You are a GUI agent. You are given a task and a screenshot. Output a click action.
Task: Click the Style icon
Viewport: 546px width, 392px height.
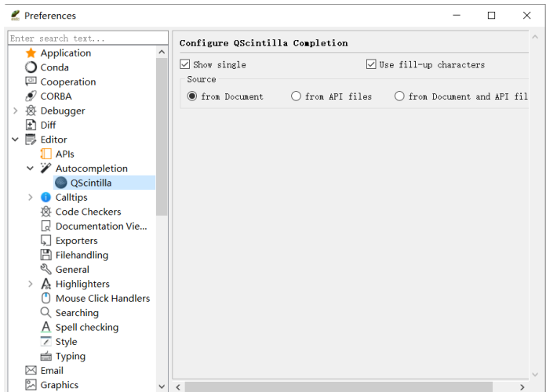point(45,342)
